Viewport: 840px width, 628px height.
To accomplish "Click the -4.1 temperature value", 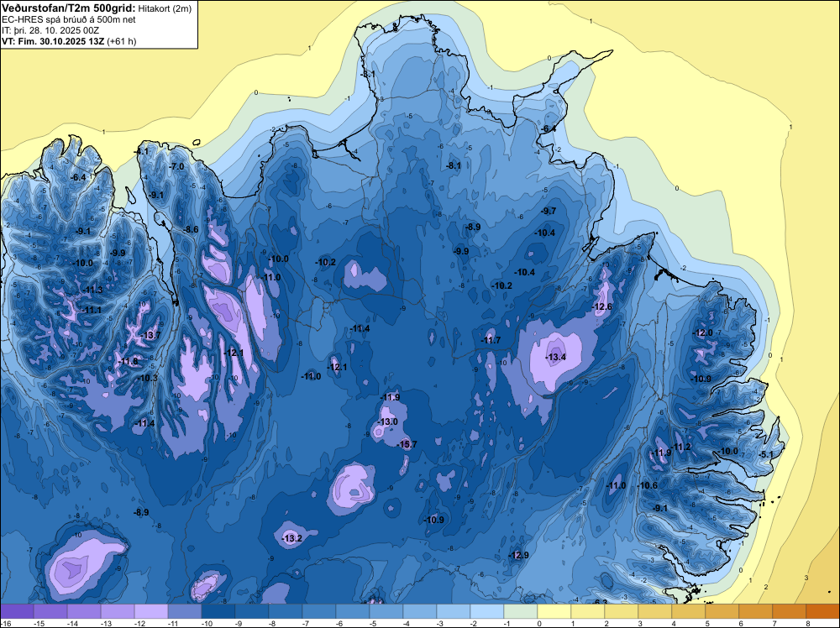I will (141, 151).
